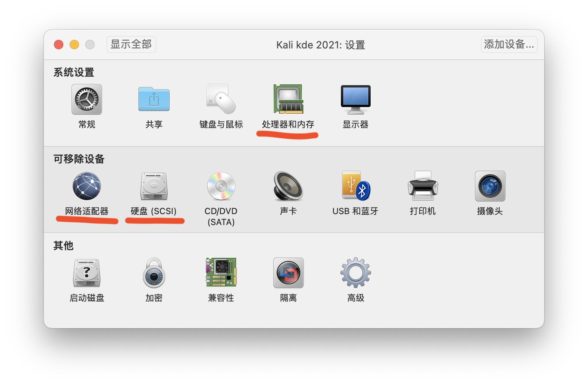The height and width of the screenshot is (386, 588).
Task: Open the 常规 (General) settings icon
Action: pos(87,99)
